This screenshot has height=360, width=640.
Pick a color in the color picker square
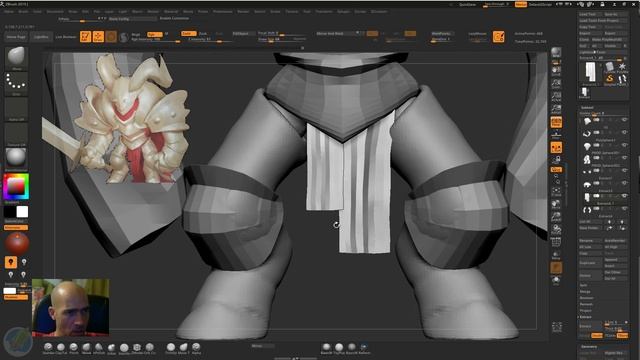tap(16, 187)
